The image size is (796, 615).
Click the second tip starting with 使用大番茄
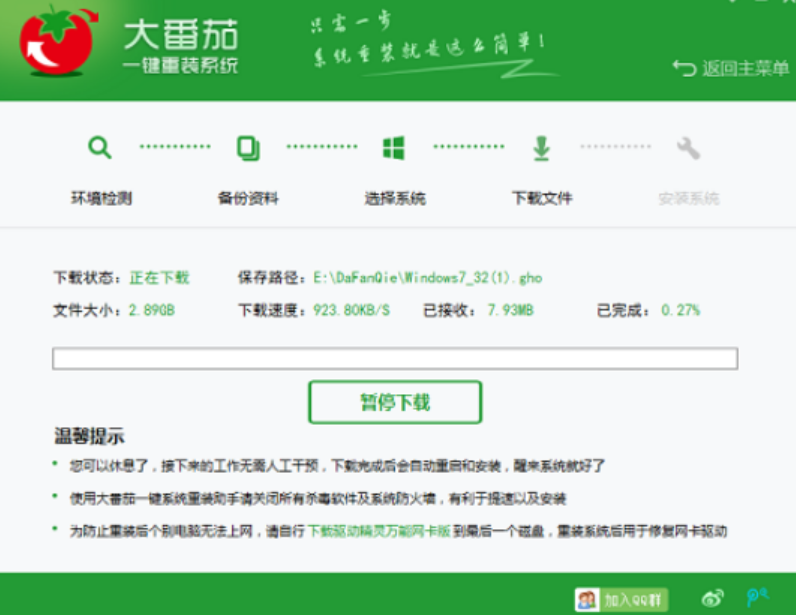(318, 499)
